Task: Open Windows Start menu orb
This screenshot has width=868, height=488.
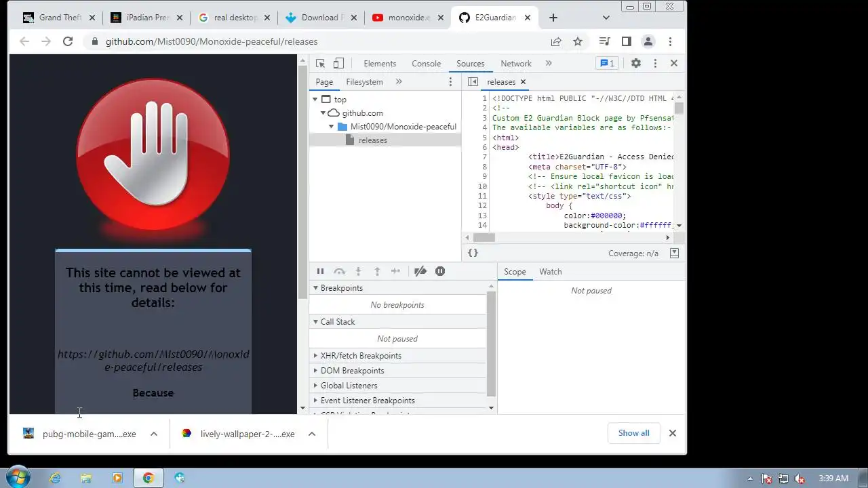Action: [x=18, y=477]
